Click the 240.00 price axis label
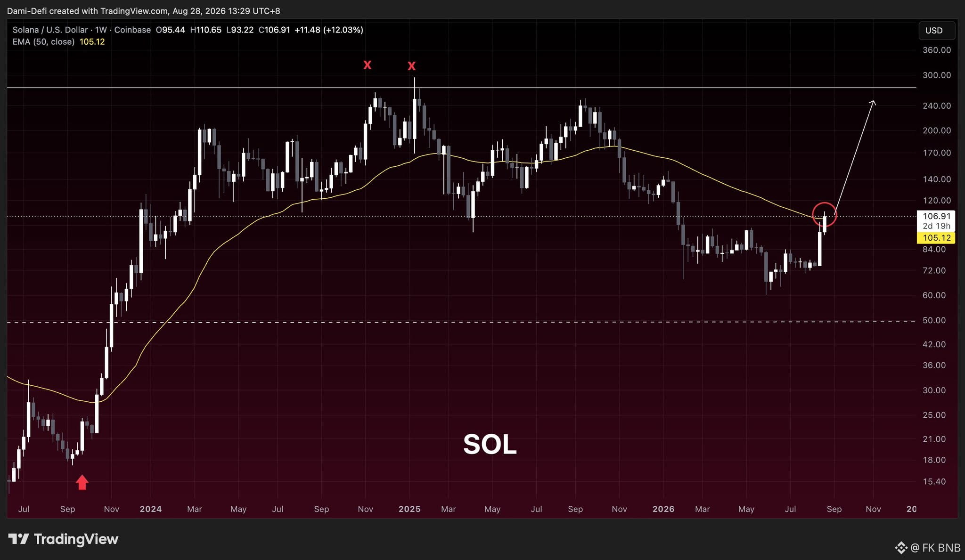 [x=937, y=106]
